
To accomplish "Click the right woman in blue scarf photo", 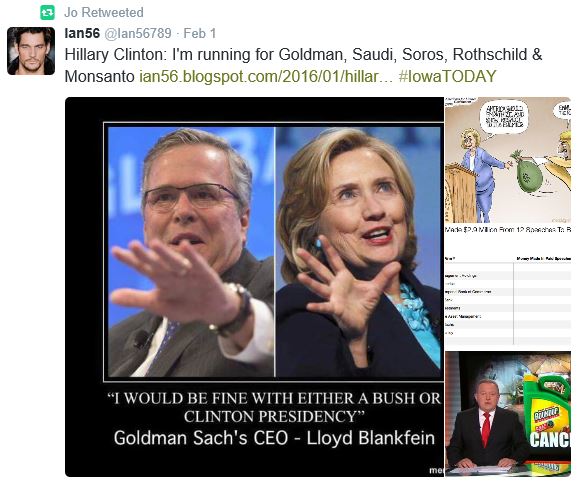I will coord(359,252).
